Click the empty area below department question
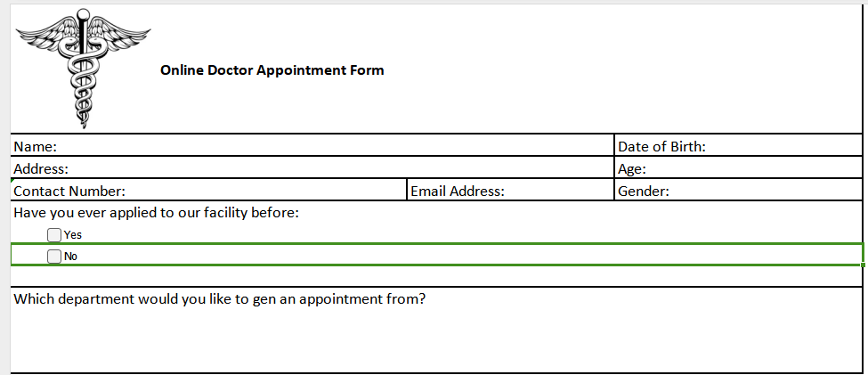Viewport: 868px width, 375px height. [x=436, y=340]
